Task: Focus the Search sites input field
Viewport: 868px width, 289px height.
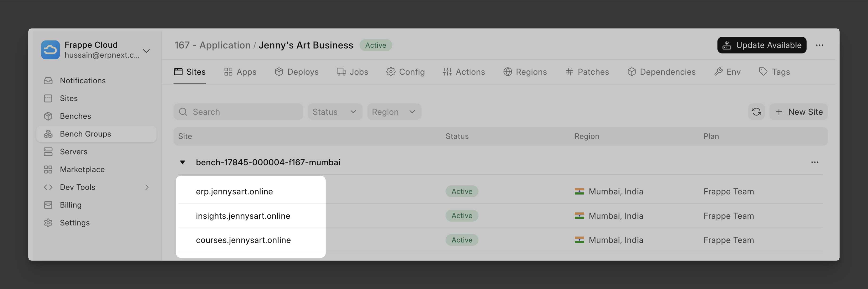Action: click(238, 112)
